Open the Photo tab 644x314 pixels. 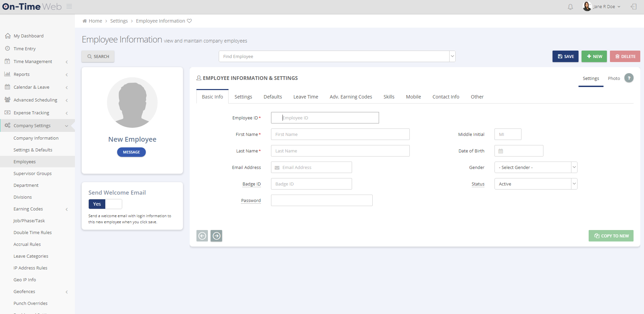click(613, 78)
